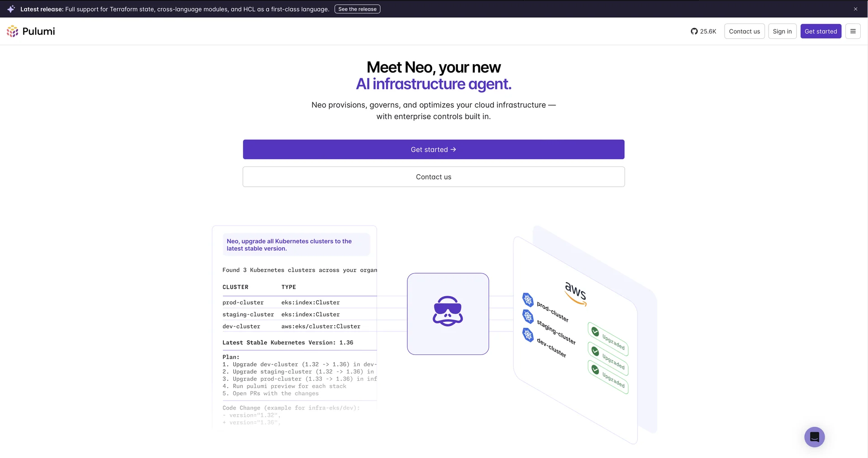Screen dimensions: 868x458
Task: Click the aws:eks/cluster:Cluster type cell
Action: 321,326
